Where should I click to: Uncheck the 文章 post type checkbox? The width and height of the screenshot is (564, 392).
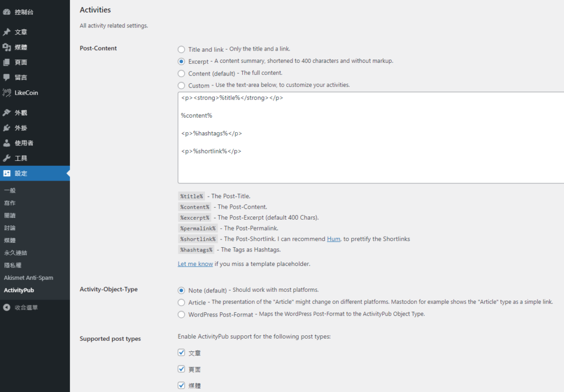tap(181, 352)
